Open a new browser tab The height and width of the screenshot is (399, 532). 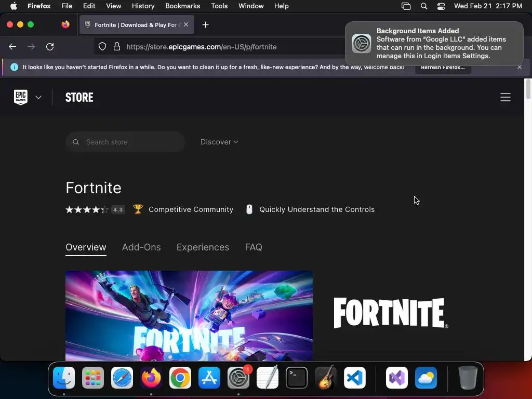(205, 25)
